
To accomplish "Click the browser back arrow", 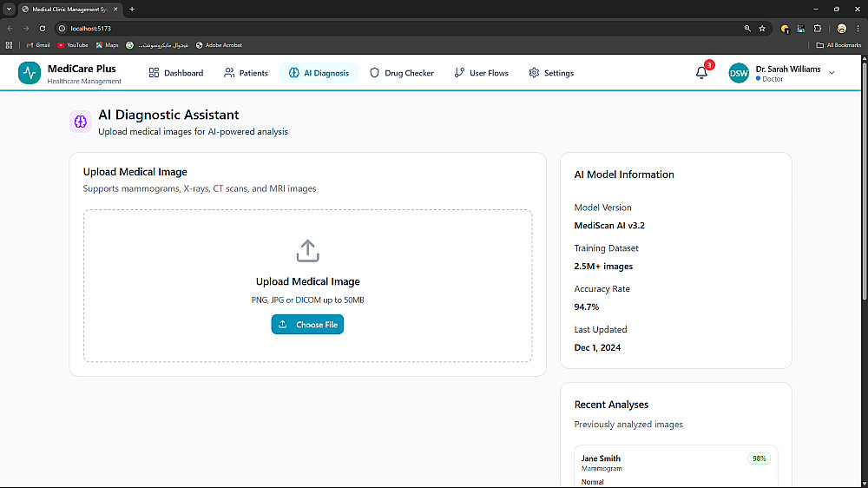I will pos(10,29).
